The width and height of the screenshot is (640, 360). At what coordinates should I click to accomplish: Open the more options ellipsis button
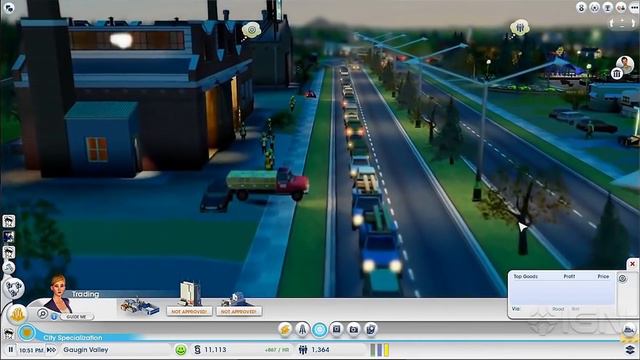pos(634,7)
